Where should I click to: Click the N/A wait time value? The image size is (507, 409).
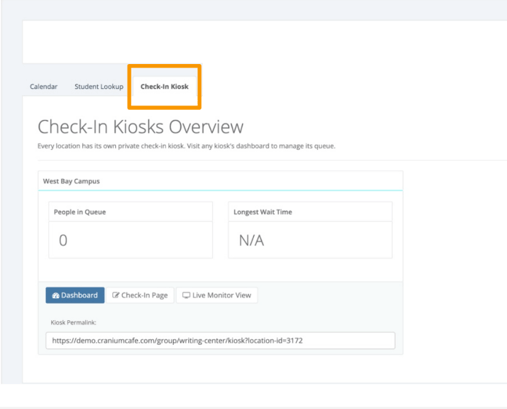click(251, 240)
